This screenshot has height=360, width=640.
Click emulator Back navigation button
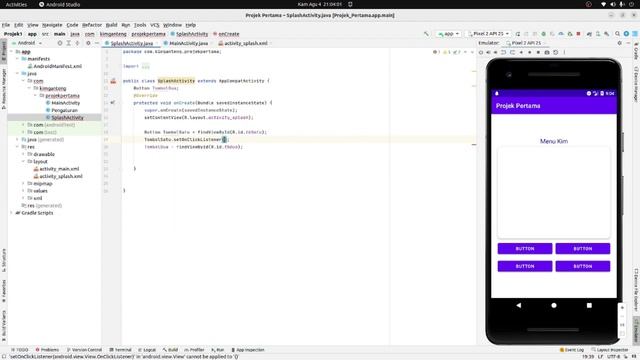pyautogui.click(x=518, y=305)
